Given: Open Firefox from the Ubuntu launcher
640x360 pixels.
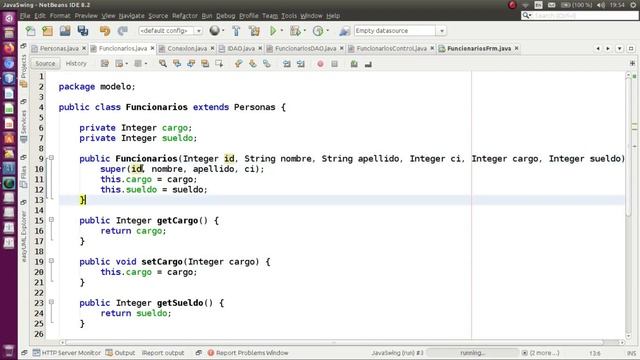Looking at the screenshot, I should point(9,48).
